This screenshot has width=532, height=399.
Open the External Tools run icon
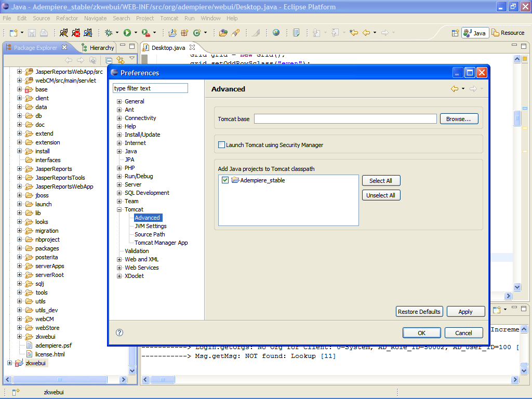[145, 33]
